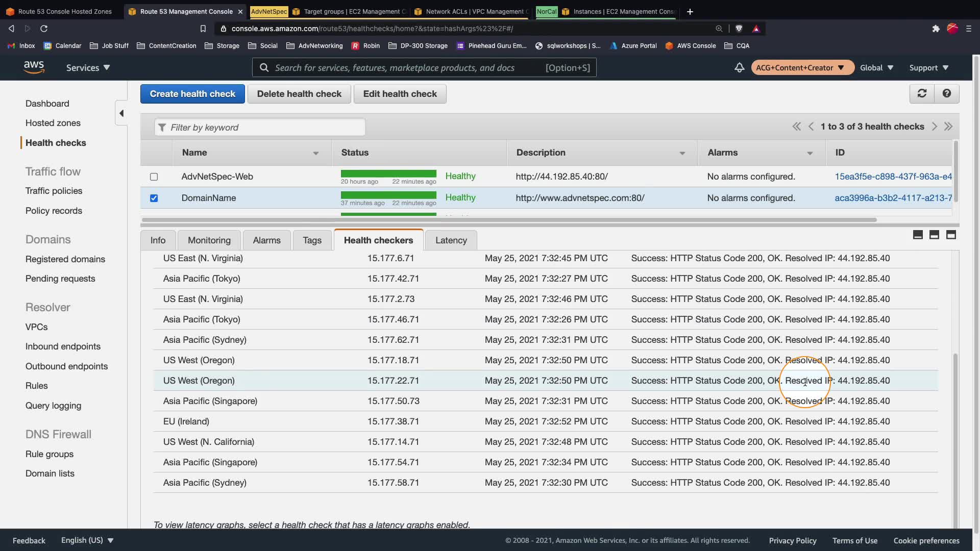The height and width of the screenshot is (551, 980).
Task: Open Hosted zones in sidebar
Action: [x=53, y=123]
